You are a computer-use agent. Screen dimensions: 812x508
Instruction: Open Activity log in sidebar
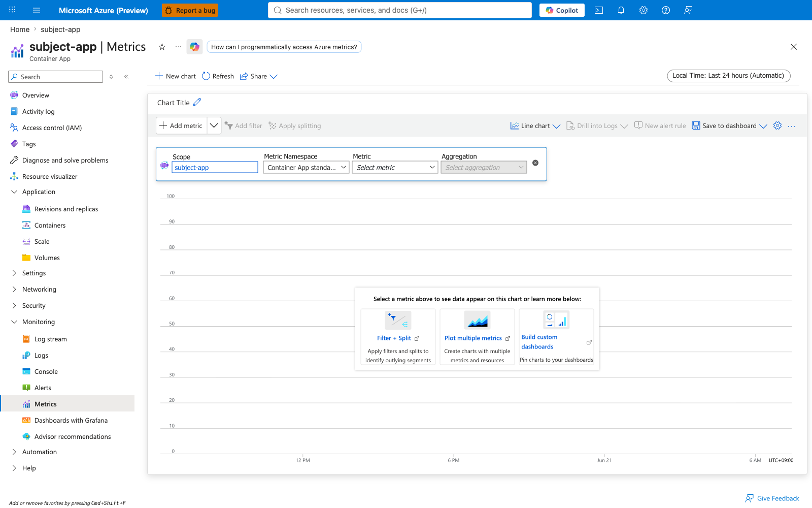tap(38, 112)
